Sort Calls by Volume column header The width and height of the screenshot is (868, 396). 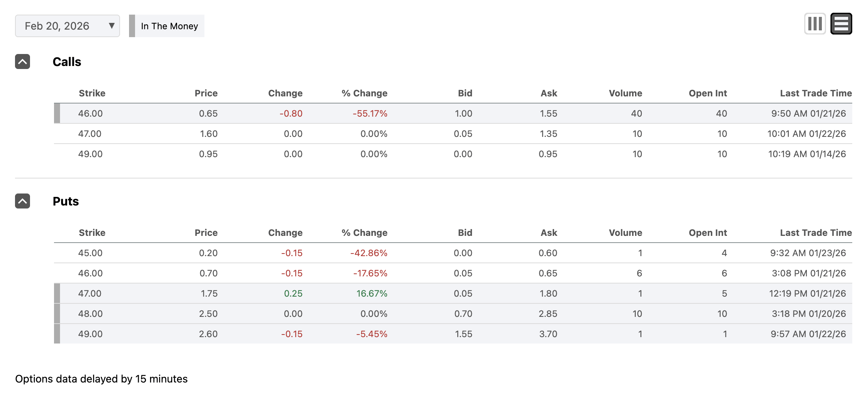click(x=625, y=93)
